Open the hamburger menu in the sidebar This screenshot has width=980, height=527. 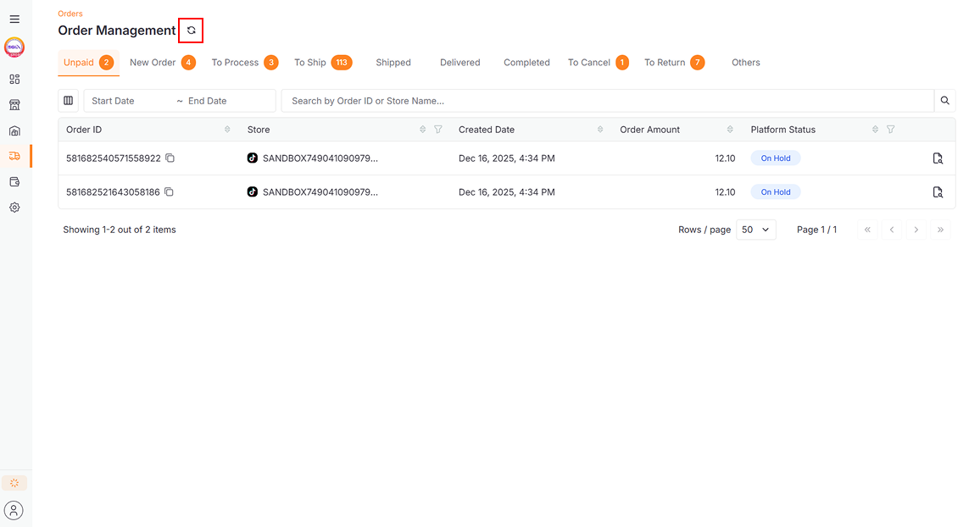(x=14, y=19)
